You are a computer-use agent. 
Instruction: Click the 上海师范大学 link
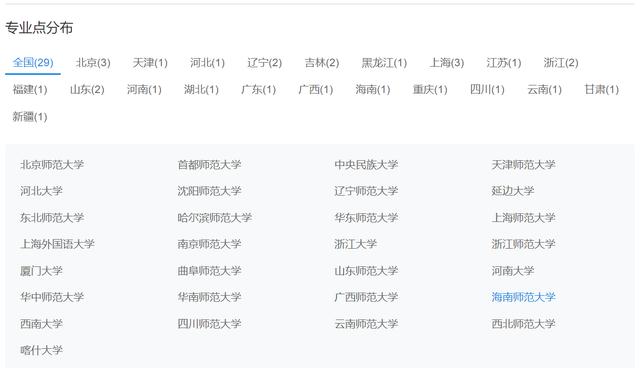coord(523,217)
